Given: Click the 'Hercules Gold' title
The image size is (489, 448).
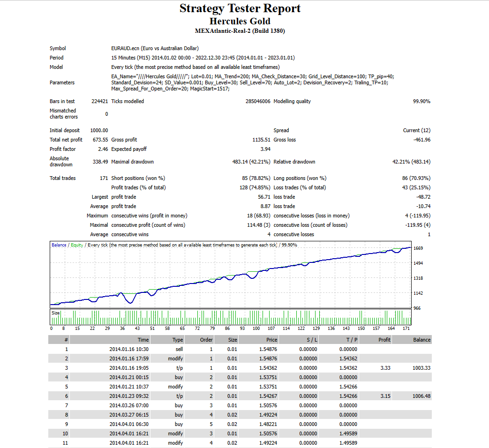Looking at the screenshot, I should pyautogui.click(x=240, y=21).
